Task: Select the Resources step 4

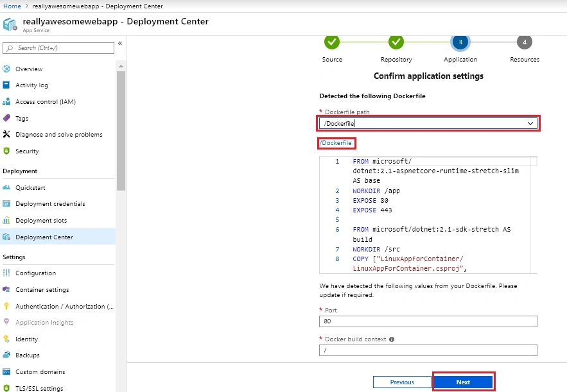Action: [525, 42]
